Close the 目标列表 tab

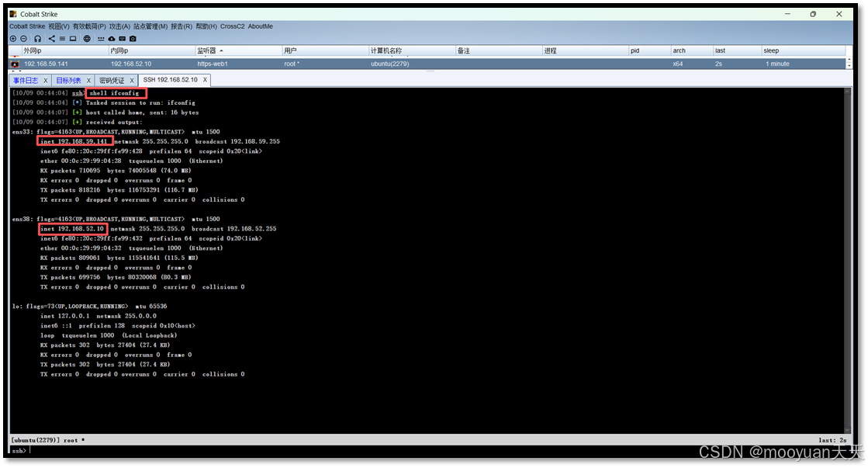coord(88,81)
